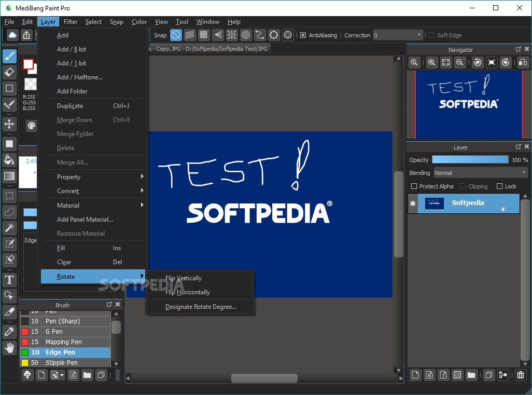
Task: Open add brush dropdown arrow
Action: 62,375
